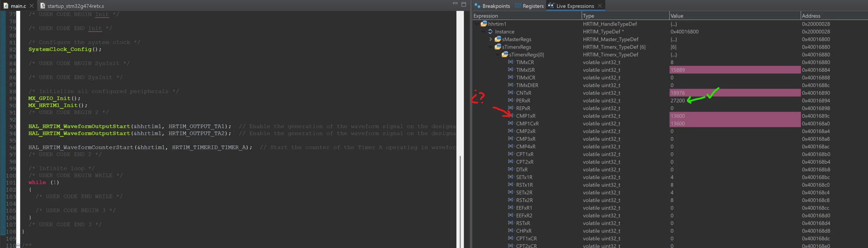The height and width of the screenshot is (248, 868).
Task: Collapse the Instance node
Action: [484, 32]
